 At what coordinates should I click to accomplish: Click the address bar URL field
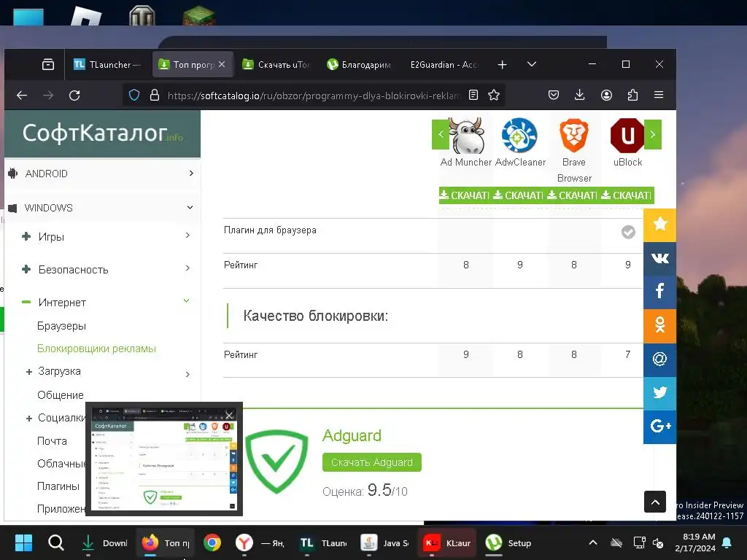314,96
